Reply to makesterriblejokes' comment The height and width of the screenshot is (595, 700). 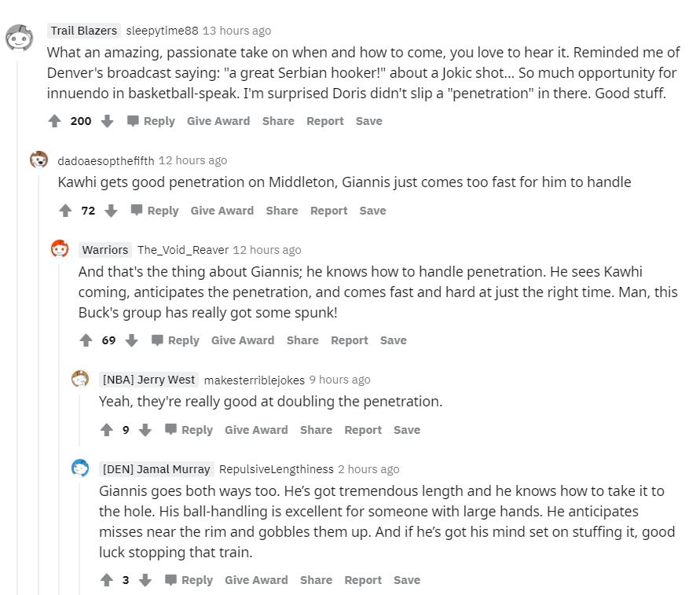coord(189,430)
